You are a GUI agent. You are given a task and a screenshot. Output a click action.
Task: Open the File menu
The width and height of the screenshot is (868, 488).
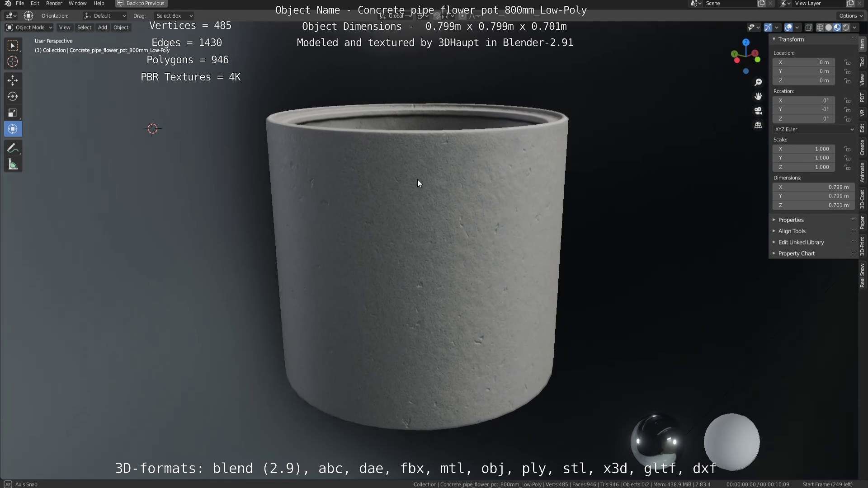click(x=20, y=4)
